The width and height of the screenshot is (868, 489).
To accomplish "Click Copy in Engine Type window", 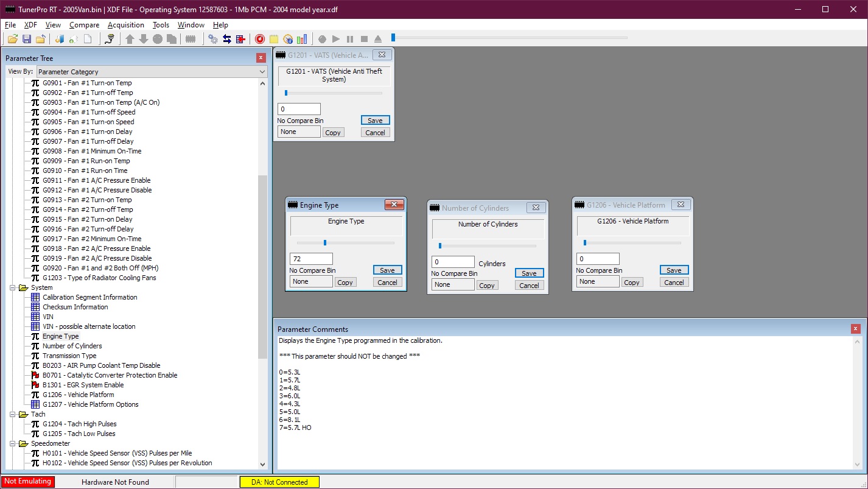I will (345, 283).
